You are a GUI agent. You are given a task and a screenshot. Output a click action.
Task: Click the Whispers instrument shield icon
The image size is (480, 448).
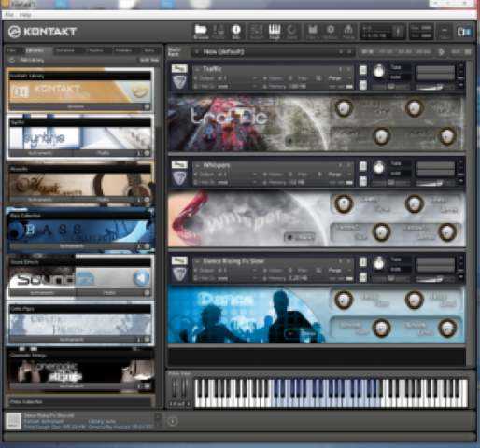pos(179,178)
